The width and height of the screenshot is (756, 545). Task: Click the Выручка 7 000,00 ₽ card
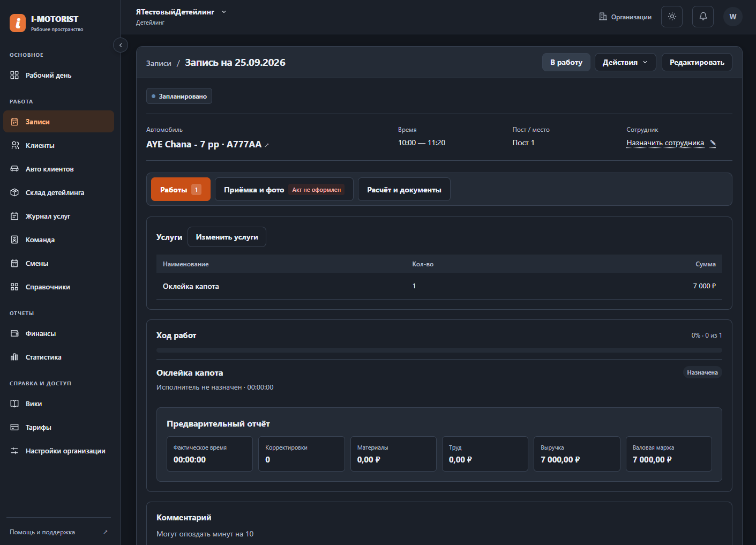(577, 454)
